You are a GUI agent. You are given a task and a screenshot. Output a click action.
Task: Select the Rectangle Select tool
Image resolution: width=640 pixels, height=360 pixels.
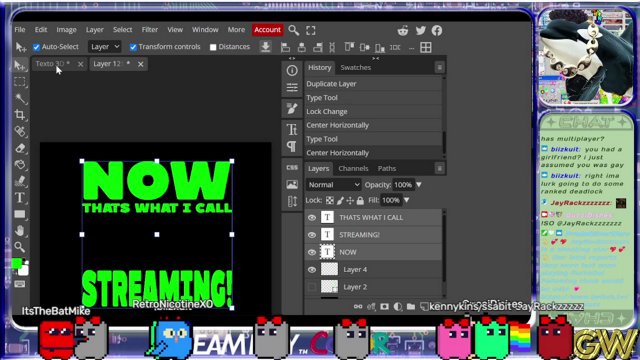19,82
